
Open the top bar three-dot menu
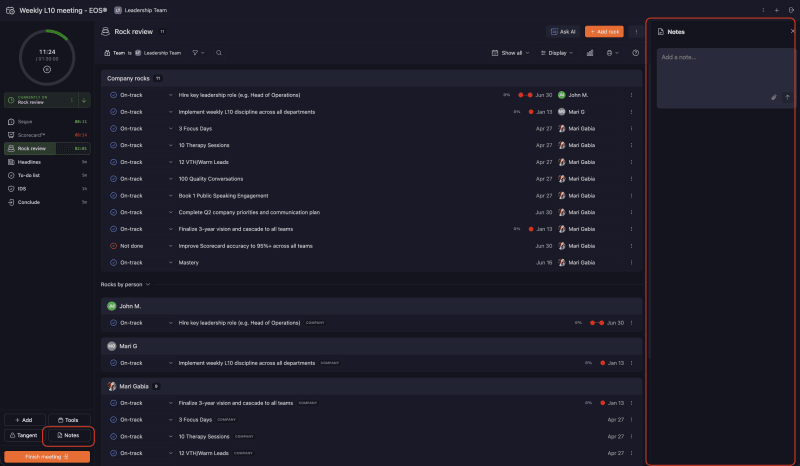763,10
